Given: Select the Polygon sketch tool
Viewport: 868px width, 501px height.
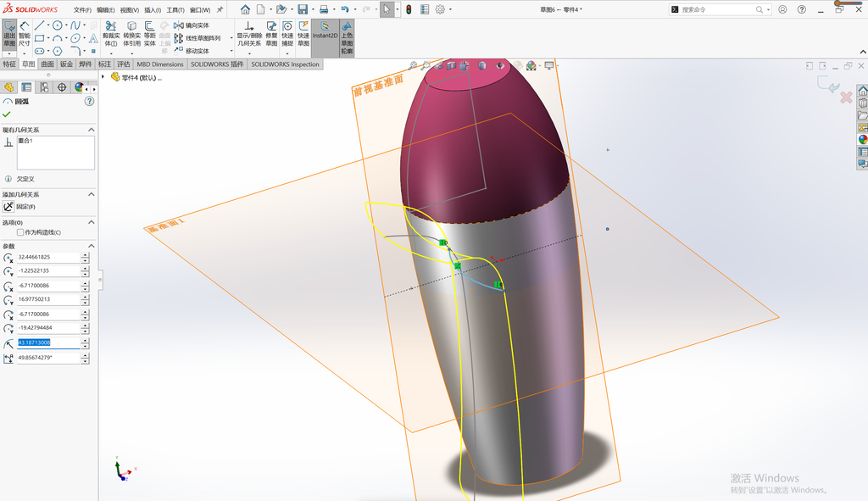Looking at the screenshot, I should click(58, 51).
